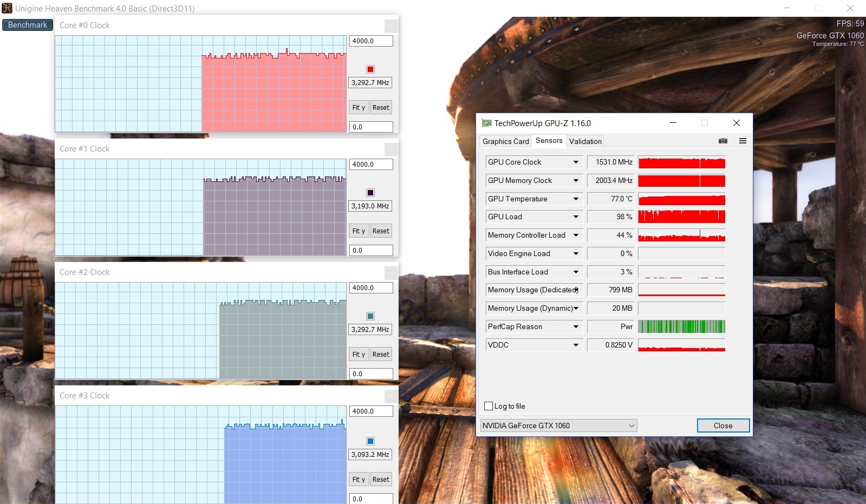Click the Core #1 max value field 4000.0
The image size is (866, 504).
tap(371, 165)
